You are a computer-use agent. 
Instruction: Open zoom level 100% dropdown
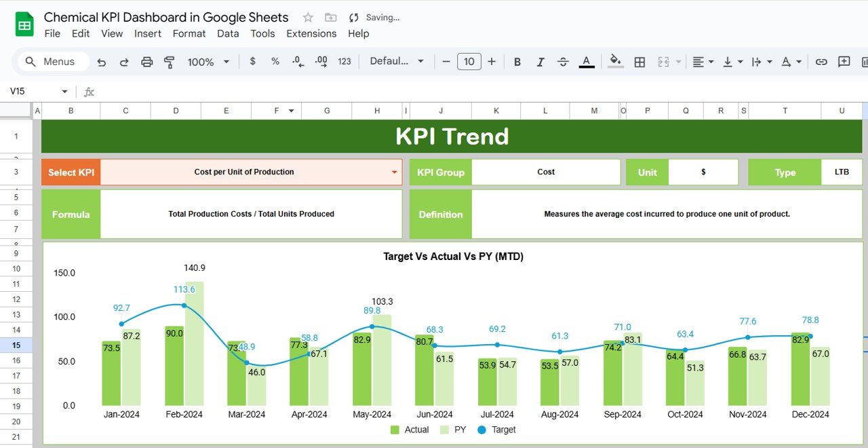[209, 62]
